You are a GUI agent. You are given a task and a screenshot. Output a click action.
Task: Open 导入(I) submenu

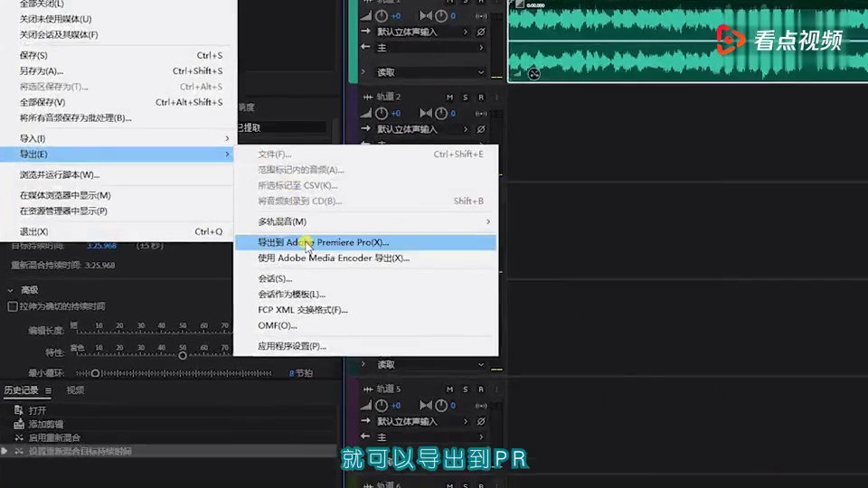(x=117, y=138)
